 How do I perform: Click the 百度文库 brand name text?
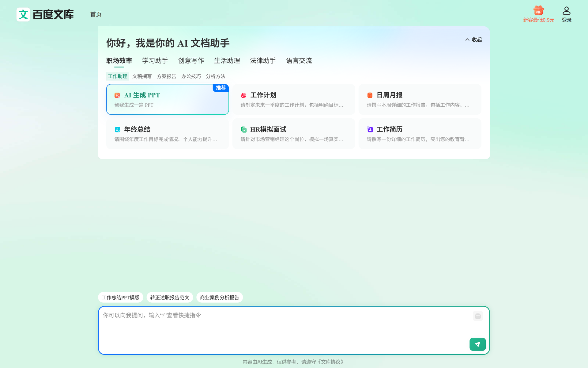point(53,14)
